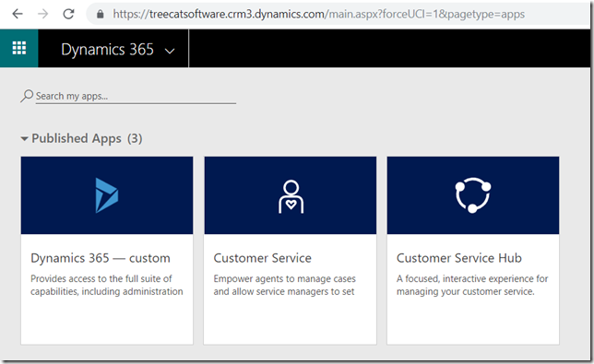Click the Customer Service Hub circular icon
Viewport: 594px width, 364px height.
pyautogui.click(x=473, y=194)
